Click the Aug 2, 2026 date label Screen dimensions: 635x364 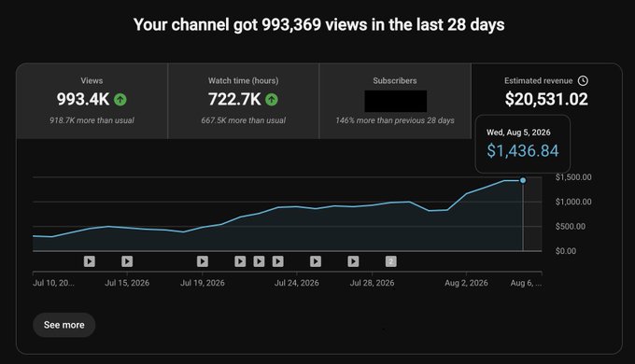coord(466,283)
